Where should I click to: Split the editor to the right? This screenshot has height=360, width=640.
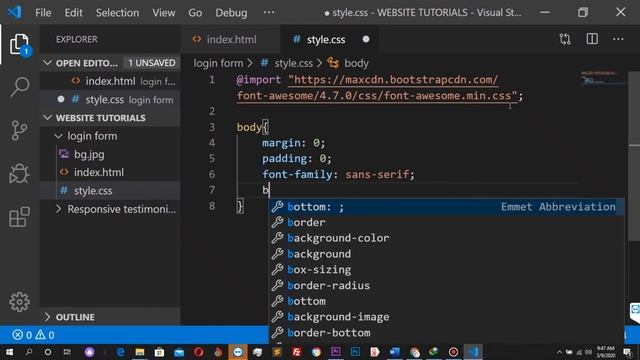point(592,39)
